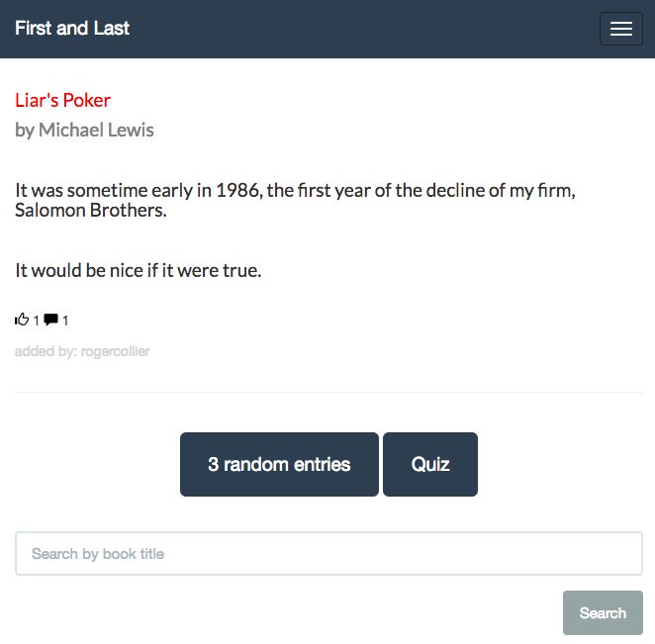The image size is (655, 644).
Task: Click the year 1986 in the first line
Action: tap(238, 191)
